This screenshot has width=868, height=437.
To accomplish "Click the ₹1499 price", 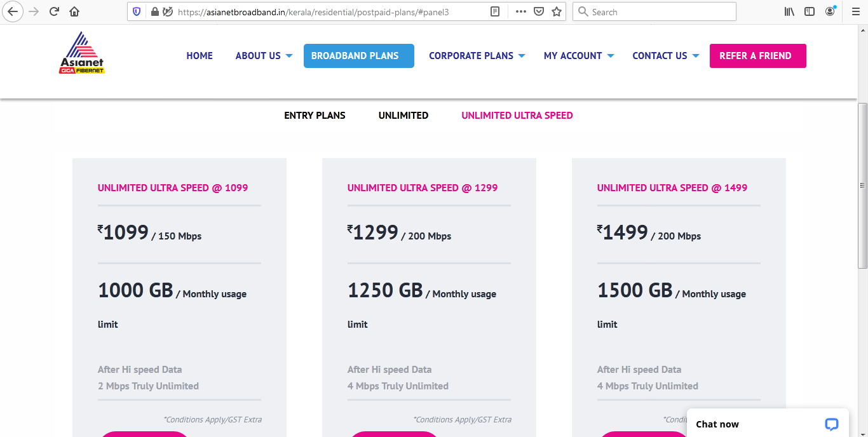I will coord(623,233).
